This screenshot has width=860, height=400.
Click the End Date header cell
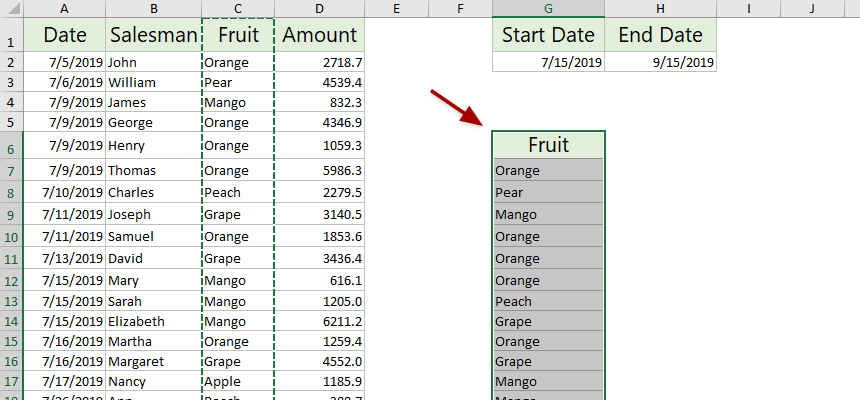[x=661, y=36]
